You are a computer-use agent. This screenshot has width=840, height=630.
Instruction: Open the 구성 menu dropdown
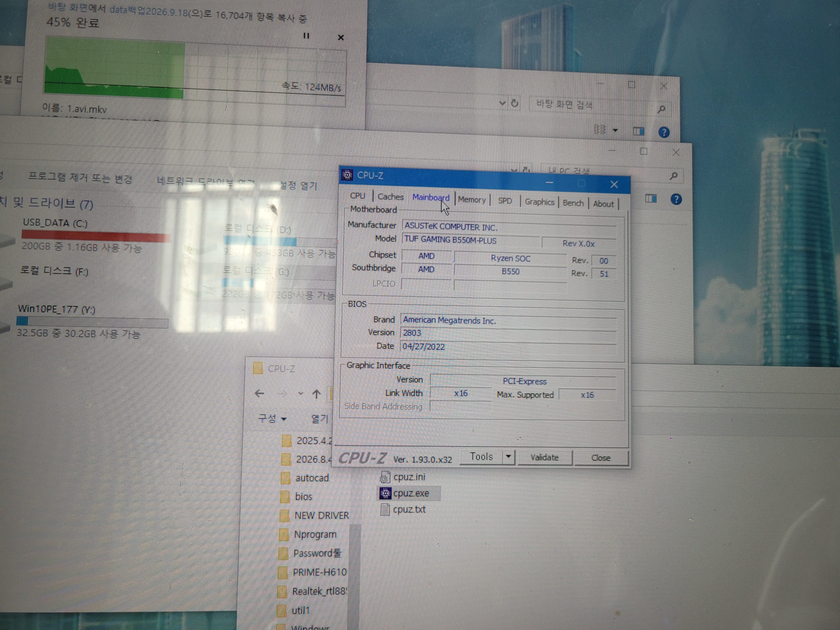(272, 419)
